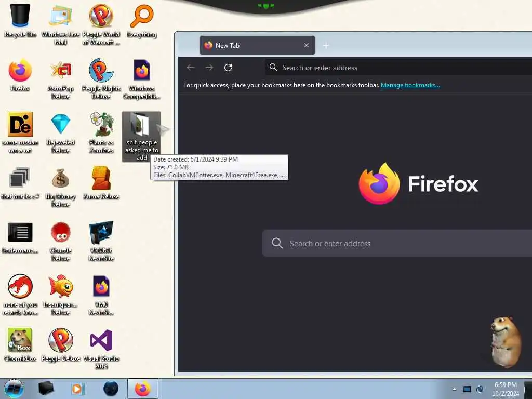Open the blue crescent-and-dot system tray icon
532x399 pixels.
pos(480,389)
